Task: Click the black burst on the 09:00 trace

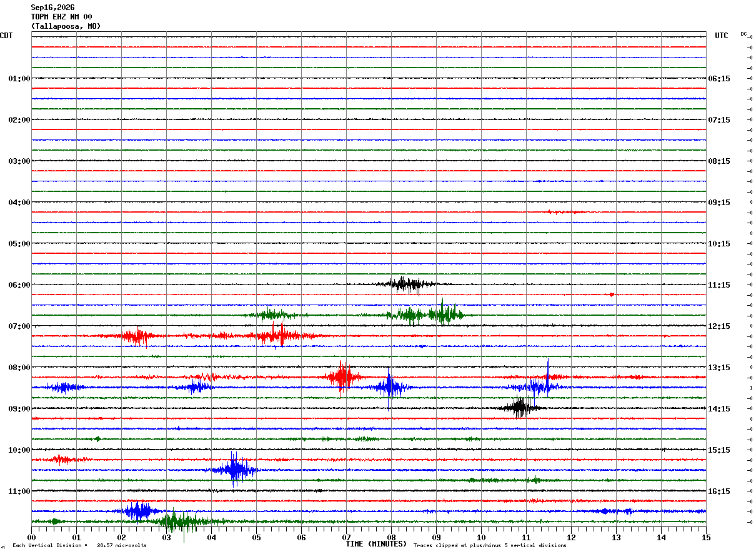Action: [x=520, y=408]
